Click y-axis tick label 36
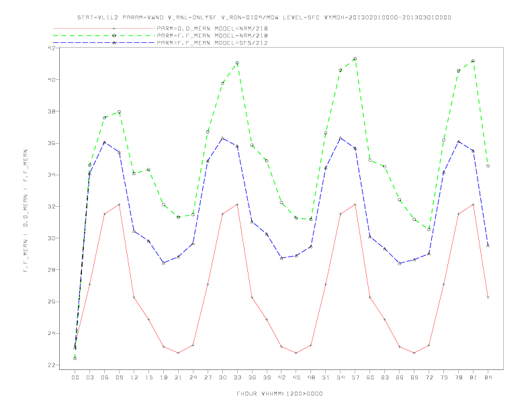Viewport: 532px width, 411px height. coord(52,143)
